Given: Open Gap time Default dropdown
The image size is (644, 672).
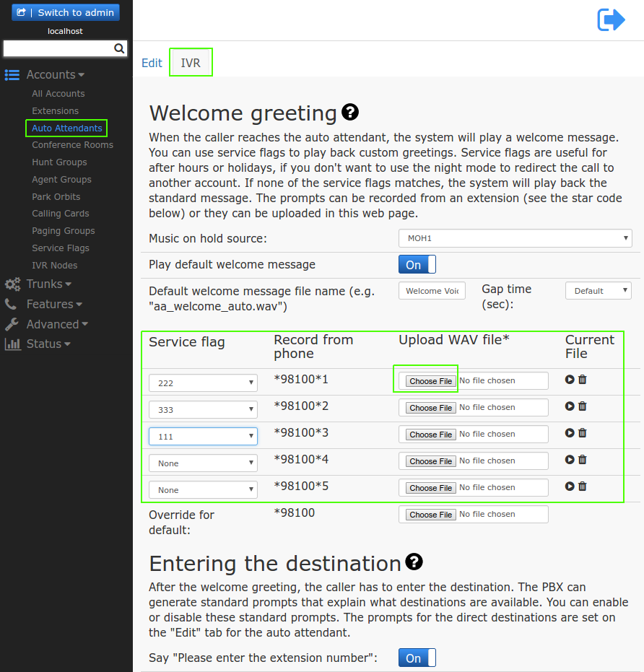Looking at the screenshot, I should coord(598,291).
